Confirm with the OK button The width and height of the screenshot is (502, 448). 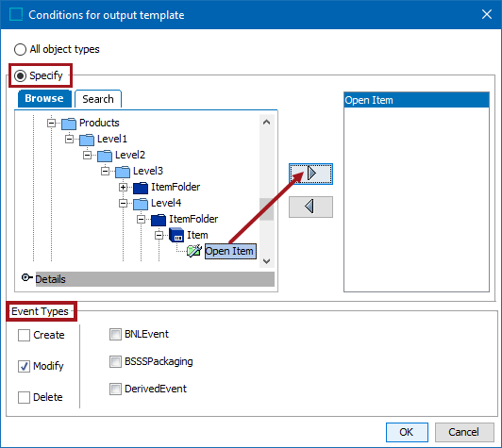coord(407,432)
